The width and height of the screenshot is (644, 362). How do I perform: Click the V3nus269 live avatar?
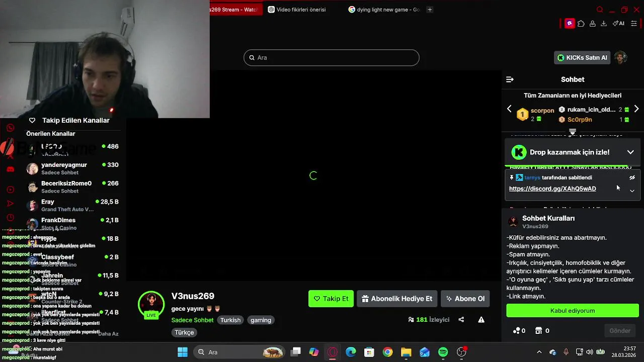[x=151, y=305]
